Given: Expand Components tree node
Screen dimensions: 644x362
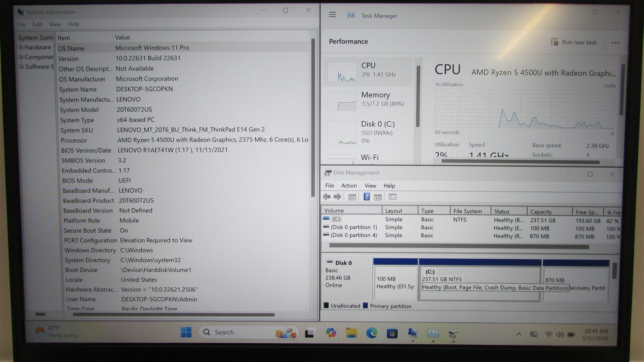Looking at the screenshot, I should [21, 57].
